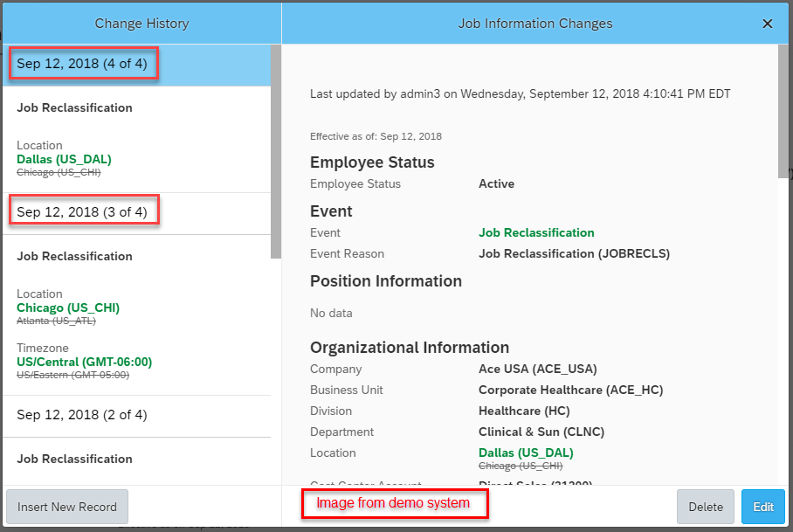The image size is (793, 532).
Task: Delete the selected job information record
Action: point(706,507)
